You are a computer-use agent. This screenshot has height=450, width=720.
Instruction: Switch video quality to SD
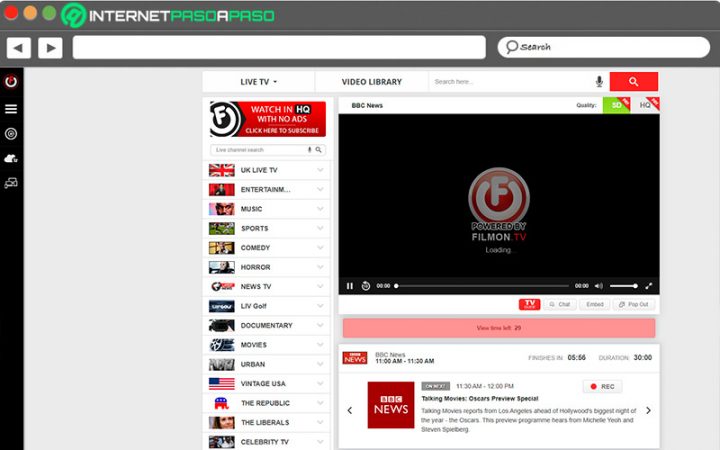pyautogui.click(x=616, y=105)
